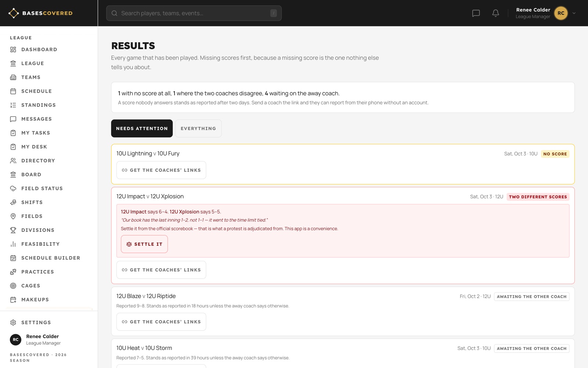The width and height of the screenshot is (588, 368).
Task: Get coaches' links for Lightning v Fury
Action: (161, 170)
